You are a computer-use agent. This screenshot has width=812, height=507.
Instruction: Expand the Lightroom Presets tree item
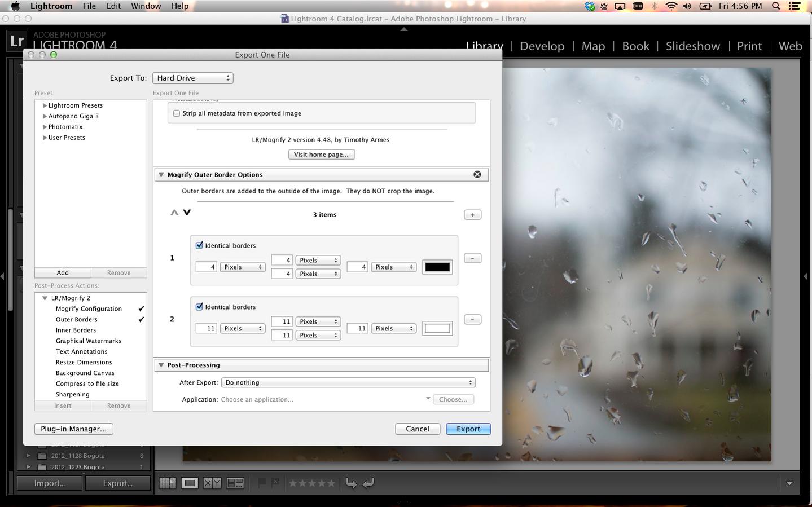coord(45,105)
